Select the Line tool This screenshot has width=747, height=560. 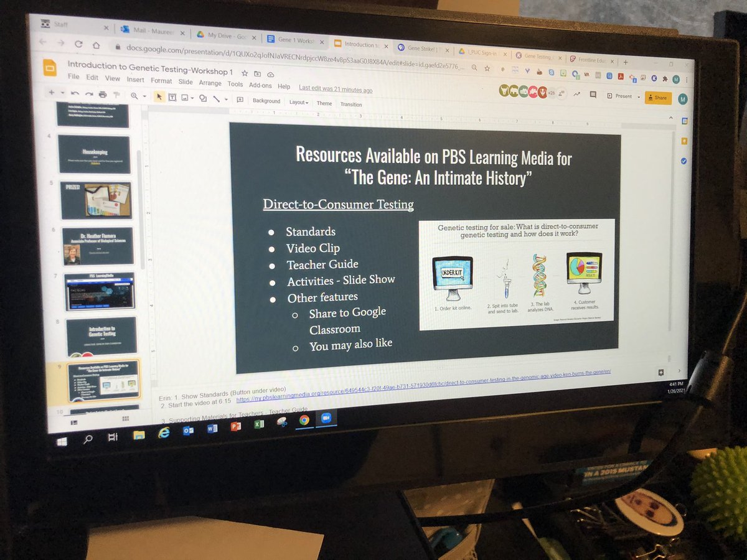click(x=216, y=98)
